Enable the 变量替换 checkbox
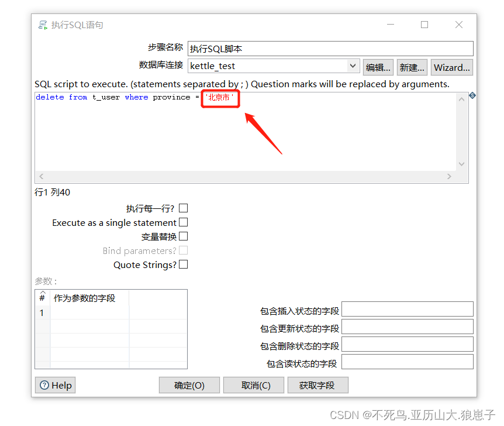Viewport: 504px width, 426px height. tap(183, 236)
